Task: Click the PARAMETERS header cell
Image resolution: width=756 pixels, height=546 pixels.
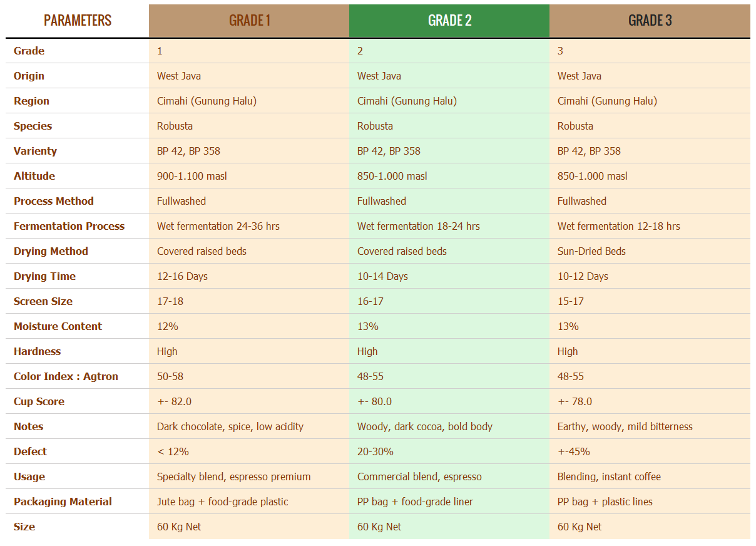Action: (78, 21)
